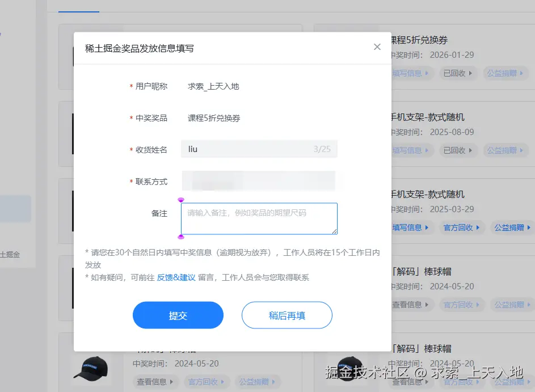Click the 联系方式 contact field

(259, 180)
